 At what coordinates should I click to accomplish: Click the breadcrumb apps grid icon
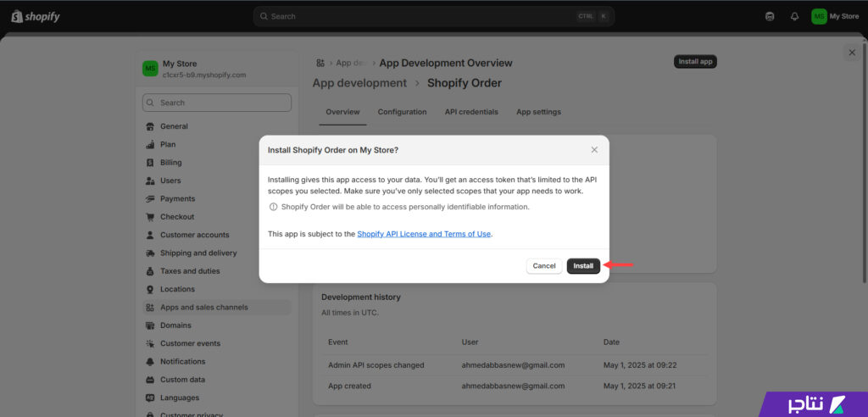(320, 63)
